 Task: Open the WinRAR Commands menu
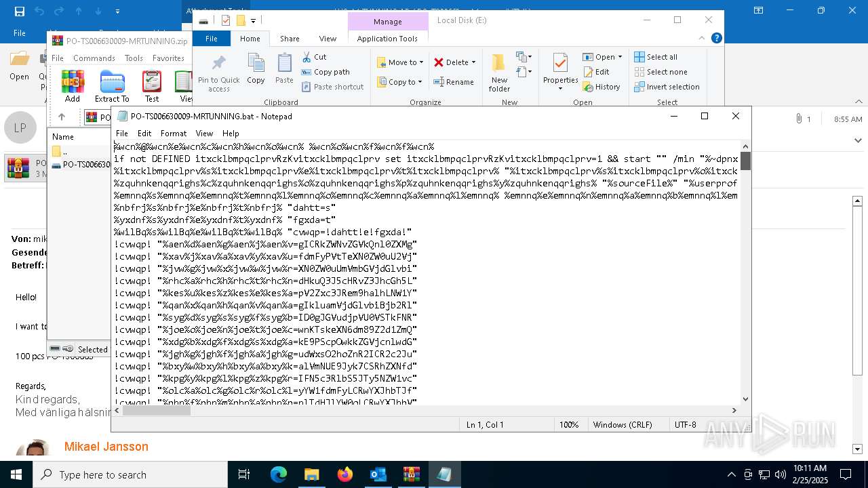[x=94, y=58]
